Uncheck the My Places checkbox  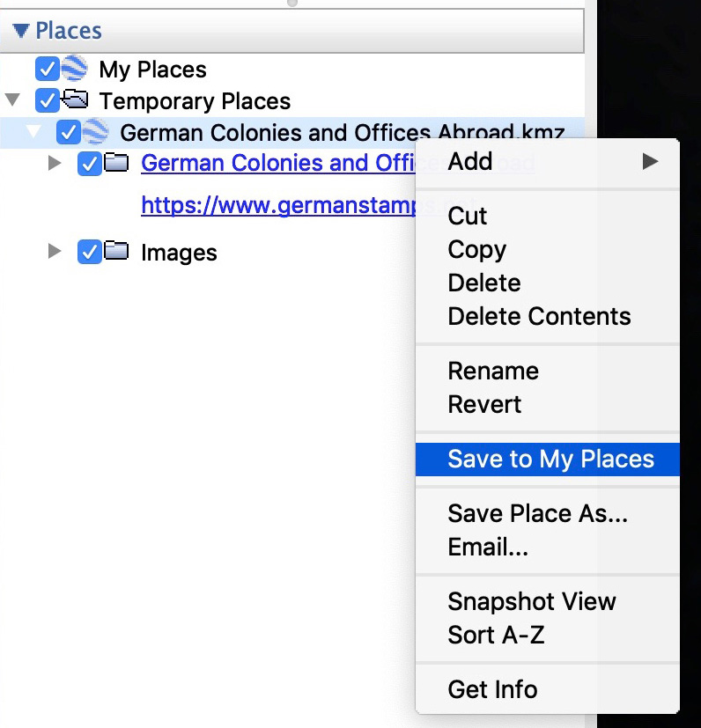click(47, 69)
